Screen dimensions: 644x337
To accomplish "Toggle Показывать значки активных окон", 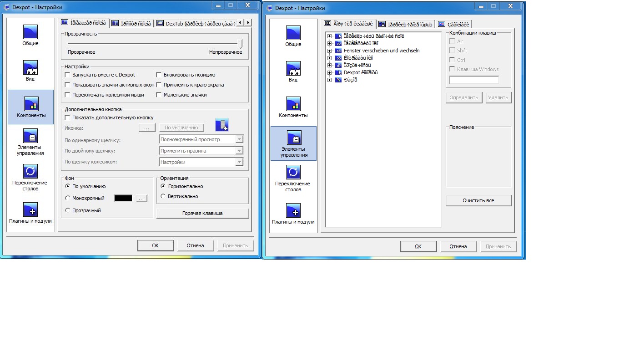I will point(67,85).
